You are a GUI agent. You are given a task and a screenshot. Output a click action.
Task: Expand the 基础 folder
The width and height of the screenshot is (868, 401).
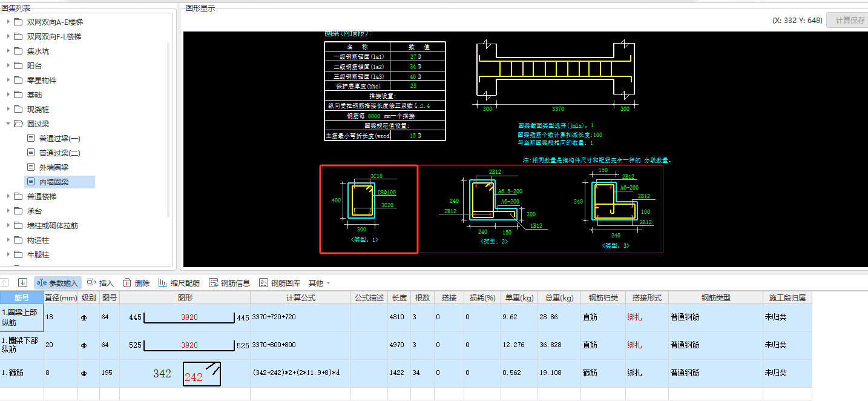pos(8,94)
